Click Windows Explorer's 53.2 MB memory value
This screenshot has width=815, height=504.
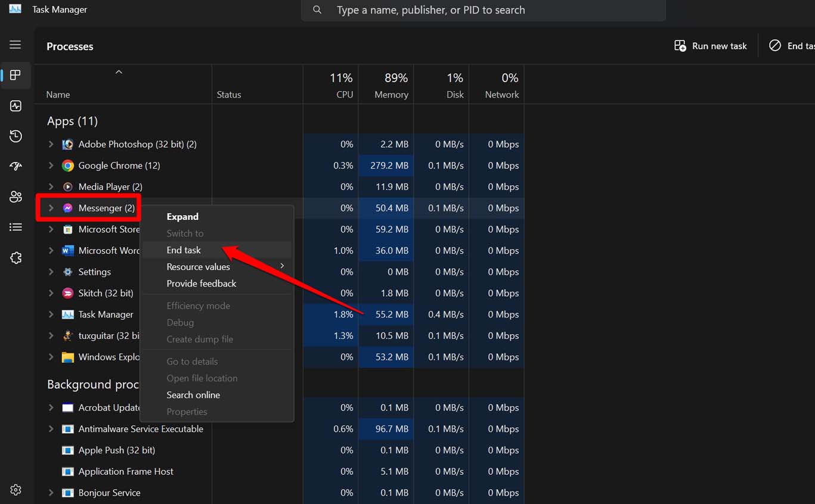(392, 357)
